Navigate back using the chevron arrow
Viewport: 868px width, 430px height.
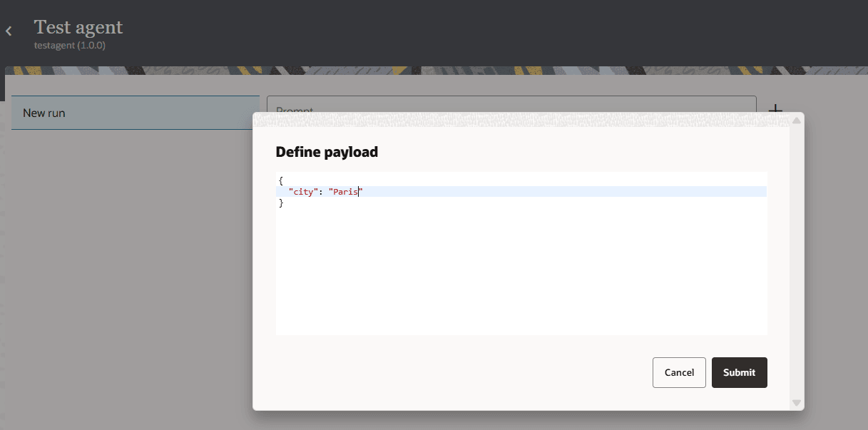9,30
